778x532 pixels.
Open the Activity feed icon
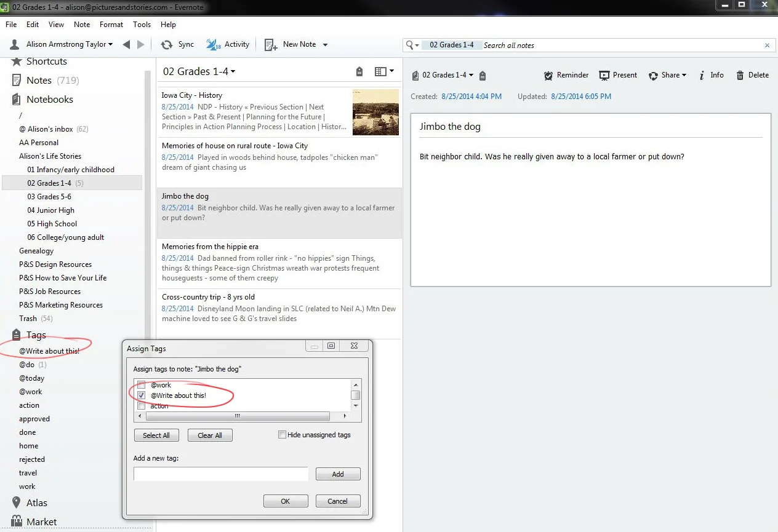pos(213,44)
